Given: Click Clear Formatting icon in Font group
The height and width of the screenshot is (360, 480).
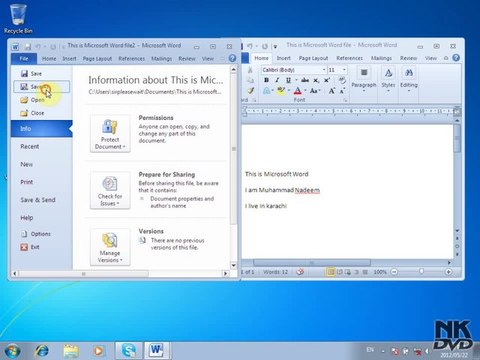Looking at the screenshot, I should click(x=342, y=80).
